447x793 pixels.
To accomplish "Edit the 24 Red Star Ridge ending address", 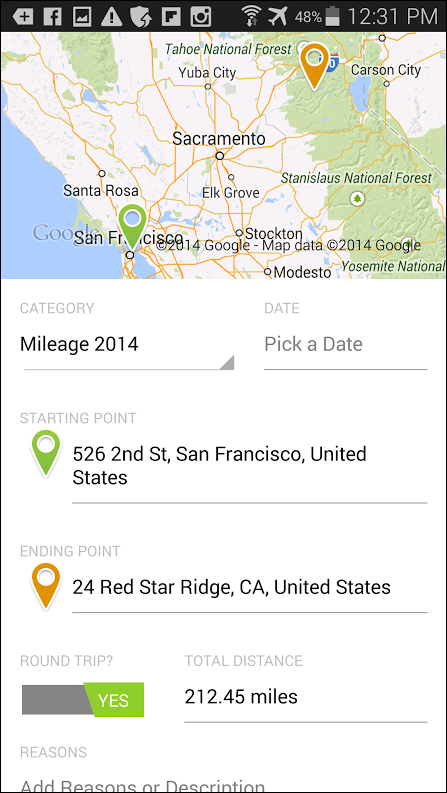I will click(x=250, y=588).
